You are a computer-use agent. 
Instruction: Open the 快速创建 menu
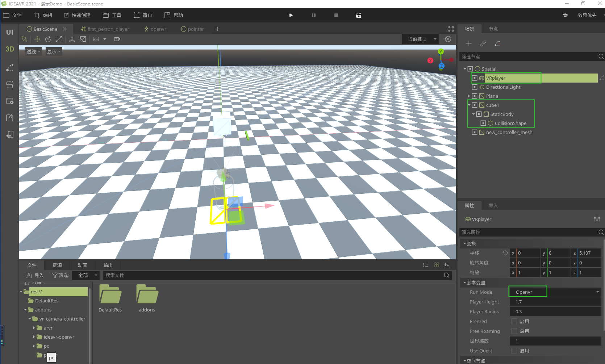point(77,15)
